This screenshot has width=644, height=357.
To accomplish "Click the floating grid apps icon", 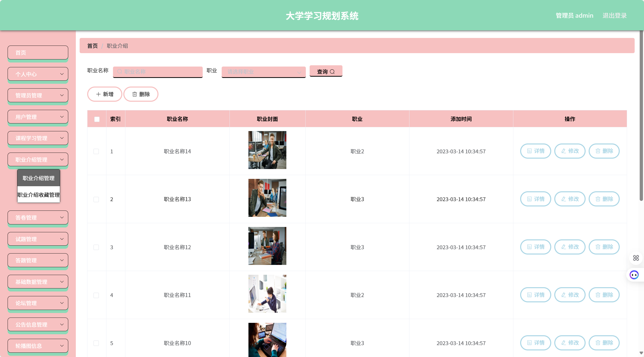I will pos(636,258).
